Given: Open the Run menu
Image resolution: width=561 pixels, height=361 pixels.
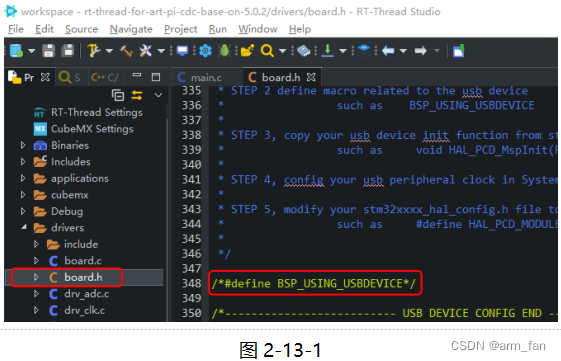Looking at the screenshot, I should click(x=218, y=29).
